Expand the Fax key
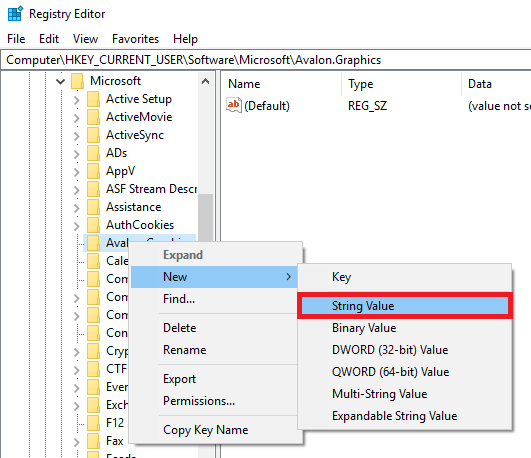The width and height of the screenshot is (531, 458). [77, 442]
